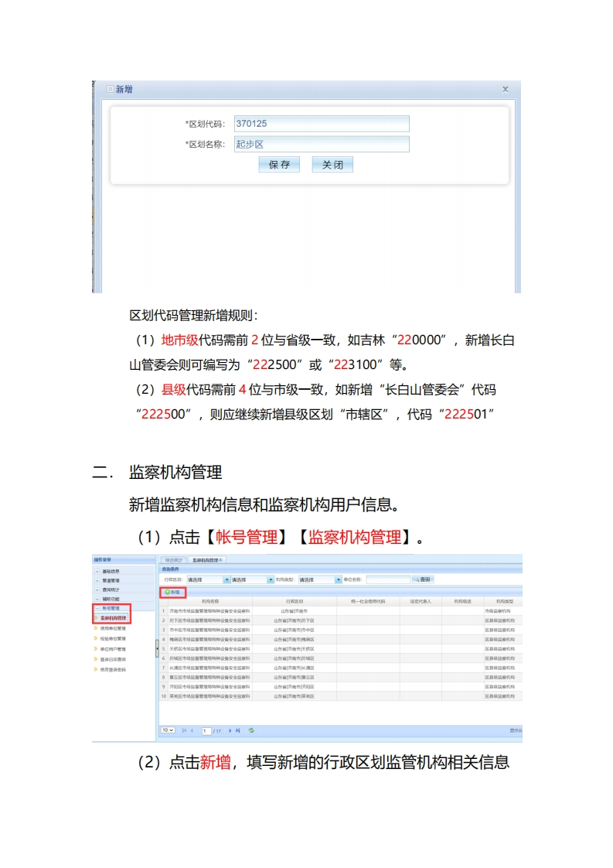The height and width of the screenshot is (868, 613).
Task: Open 使用单位管理 in the sidebar
Action: click(113, 628)
